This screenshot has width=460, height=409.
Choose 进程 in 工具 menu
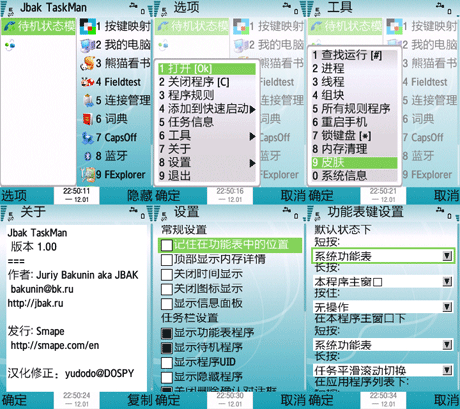(x=354, y=68)
